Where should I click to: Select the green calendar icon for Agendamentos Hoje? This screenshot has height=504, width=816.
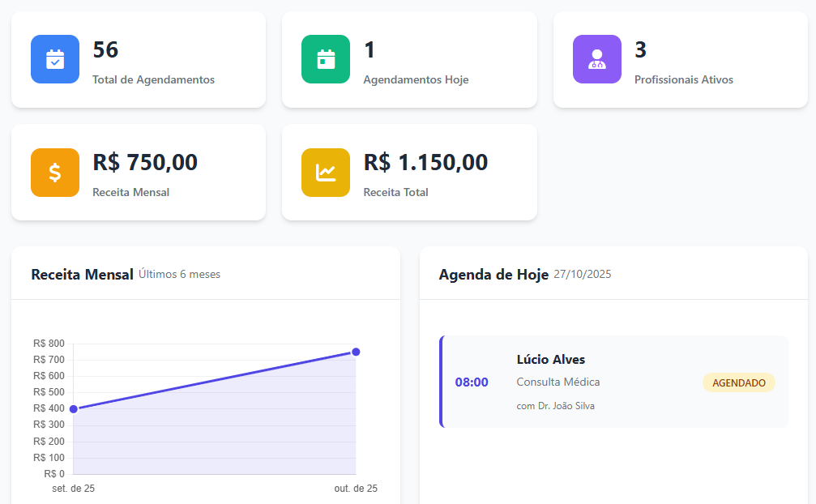click(326, 58)
